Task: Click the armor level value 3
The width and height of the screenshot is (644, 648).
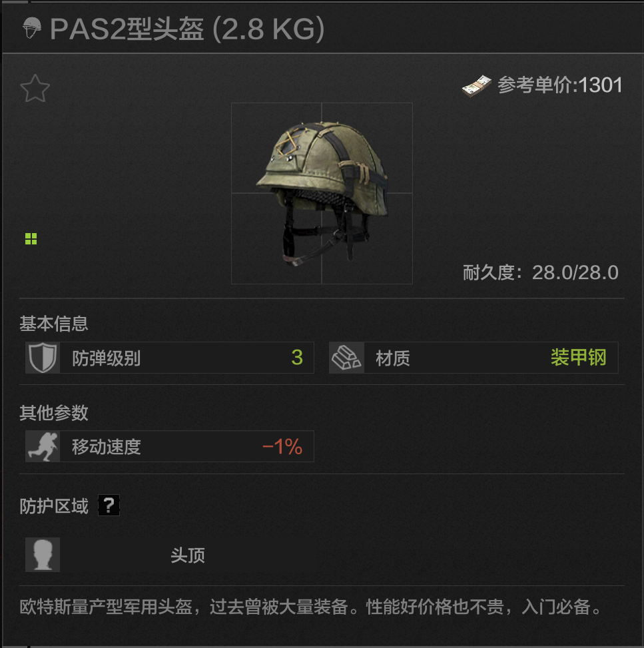Action: 297,358
